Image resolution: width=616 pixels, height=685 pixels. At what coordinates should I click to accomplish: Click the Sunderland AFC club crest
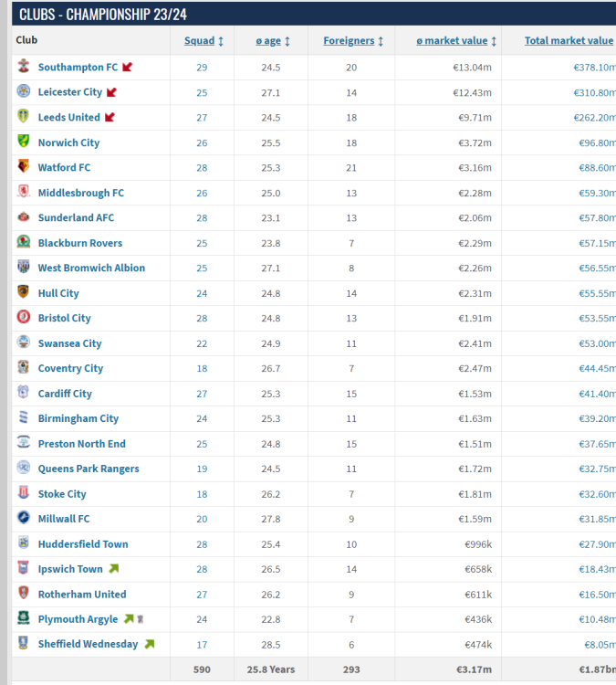coord(24,216)
